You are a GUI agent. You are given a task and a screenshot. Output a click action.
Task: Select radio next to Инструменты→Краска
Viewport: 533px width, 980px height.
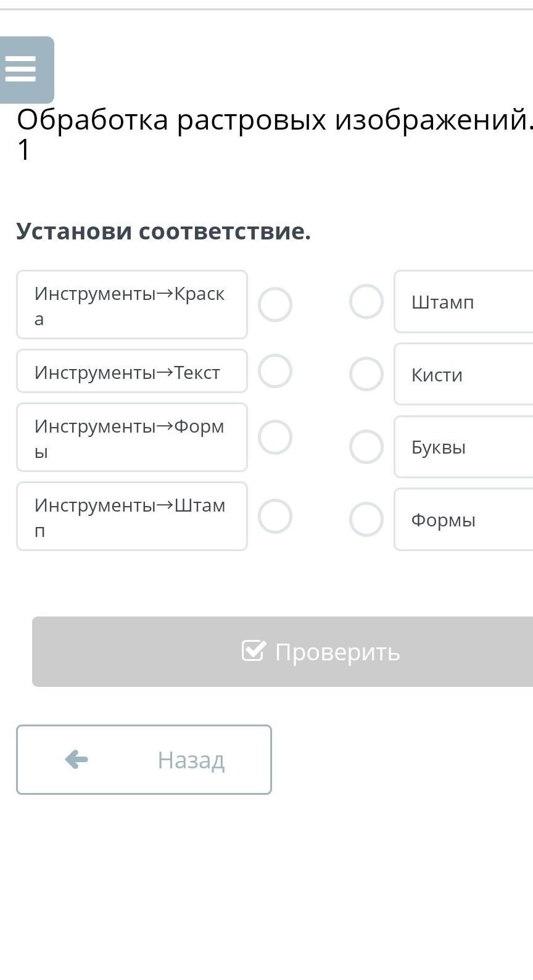[x=275, y=305]
